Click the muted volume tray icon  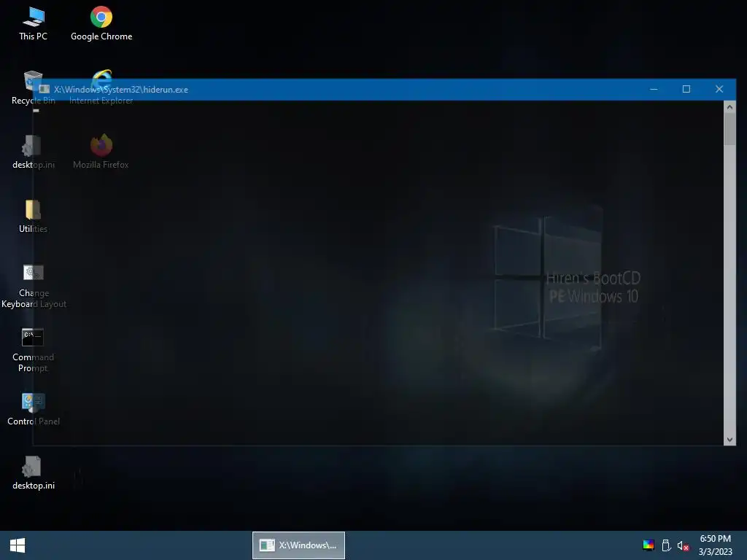pos(683,545)
